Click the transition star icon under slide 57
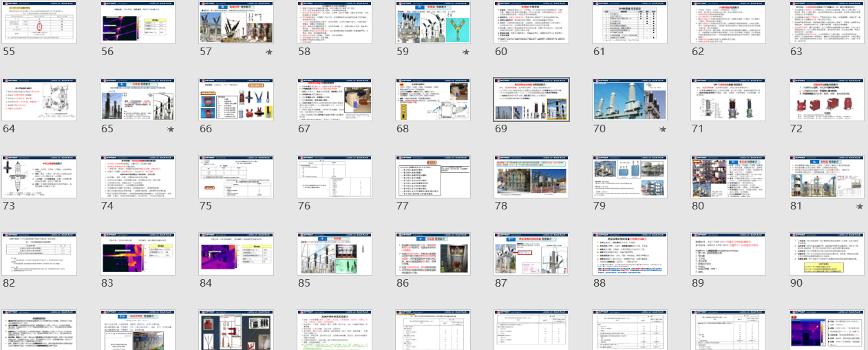868x350 pixels. 268,52
